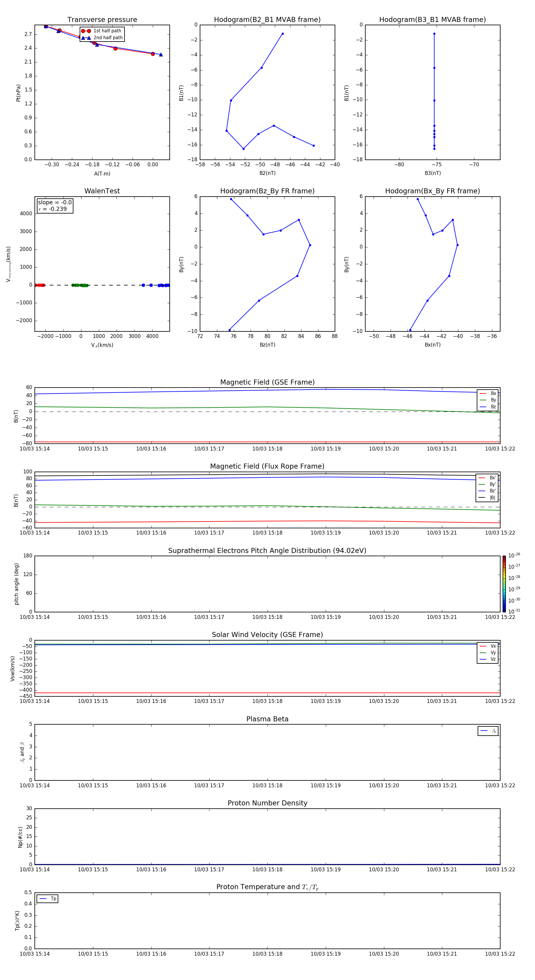Click the "Transverse pressure" plot title
The image size is (535, 980).
pos(102,20)
